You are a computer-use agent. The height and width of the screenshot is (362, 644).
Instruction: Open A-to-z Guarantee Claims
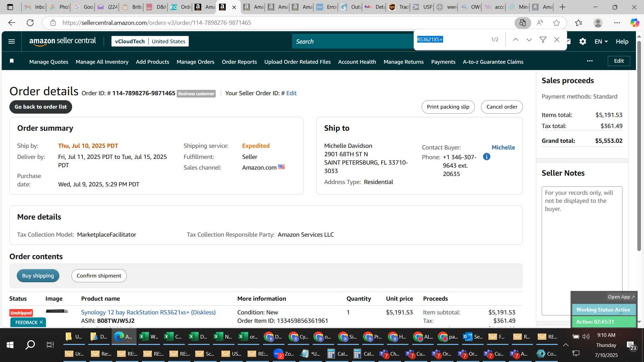click(493, 62)
